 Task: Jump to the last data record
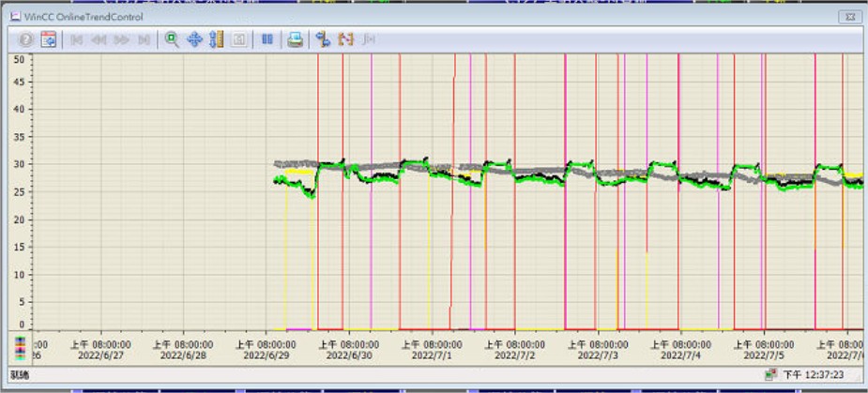144,39
